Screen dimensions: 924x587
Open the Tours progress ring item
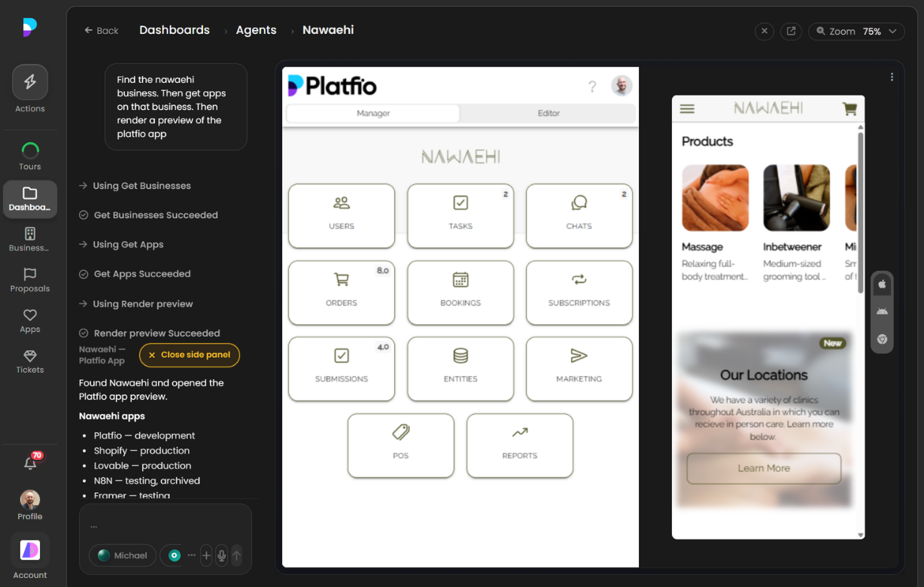30,156
